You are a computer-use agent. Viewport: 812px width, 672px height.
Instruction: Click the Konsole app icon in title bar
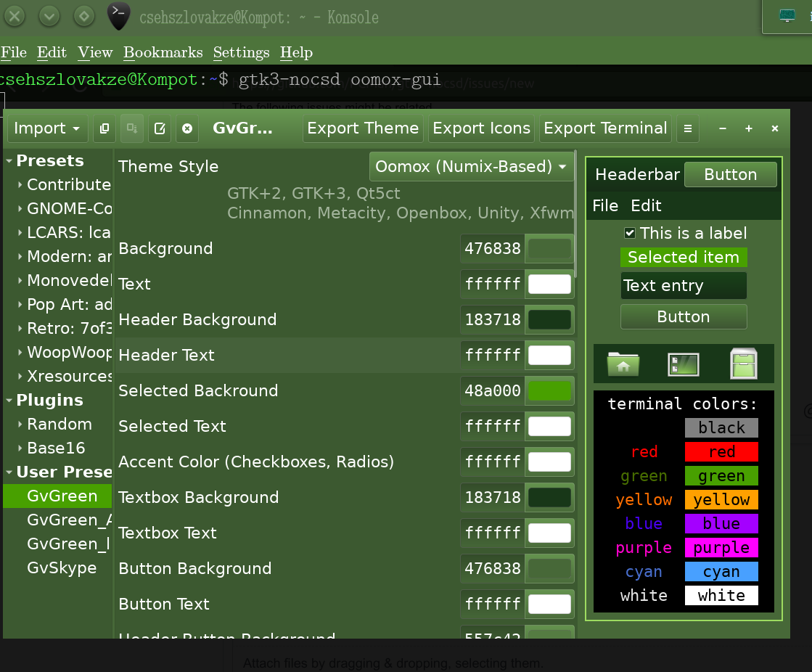point(118,16)
